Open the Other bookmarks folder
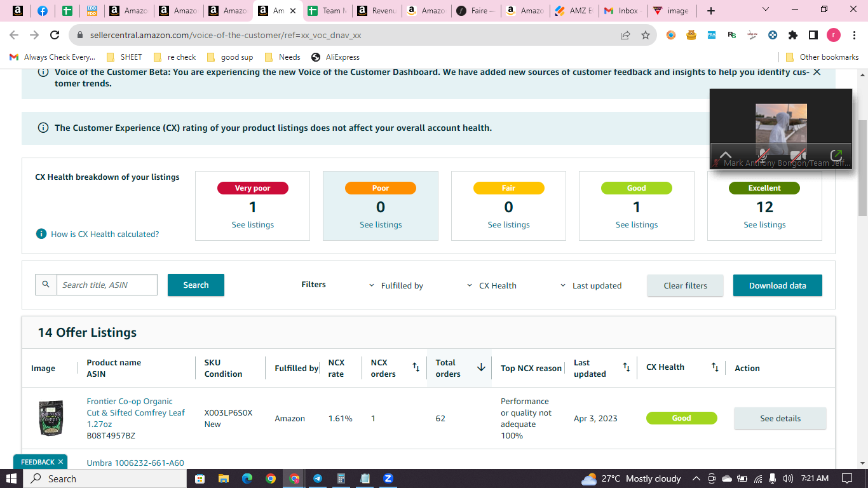 [822, 57]
